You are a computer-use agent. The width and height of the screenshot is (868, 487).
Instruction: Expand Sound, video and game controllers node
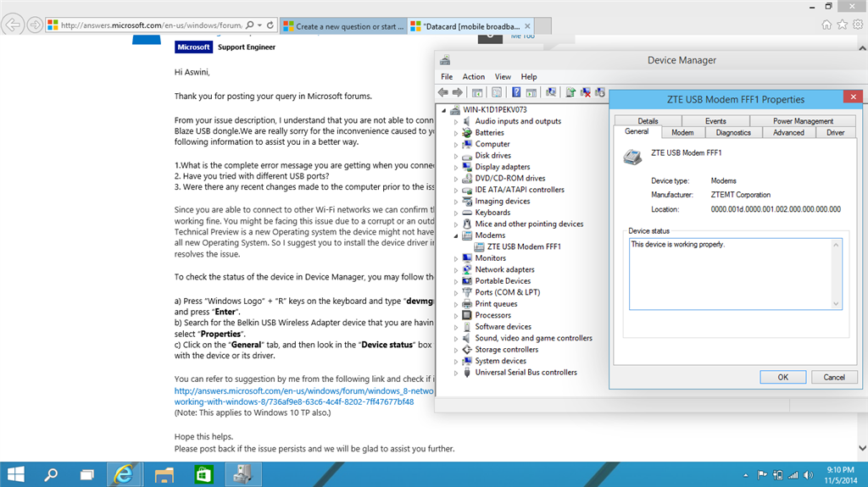(455, 338)
